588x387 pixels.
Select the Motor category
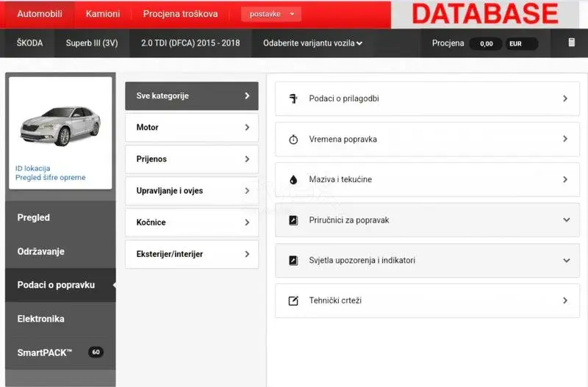[192, 127]
